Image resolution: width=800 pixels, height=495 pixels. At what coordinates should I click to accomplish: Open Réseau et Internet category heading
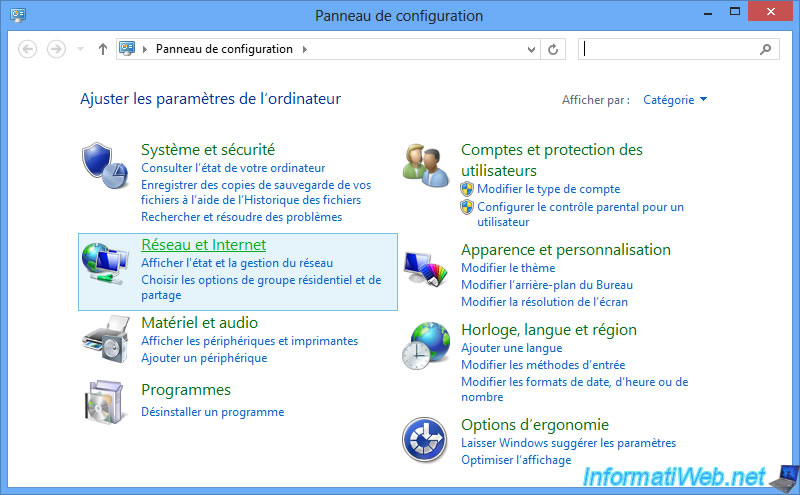coord(204,245)
